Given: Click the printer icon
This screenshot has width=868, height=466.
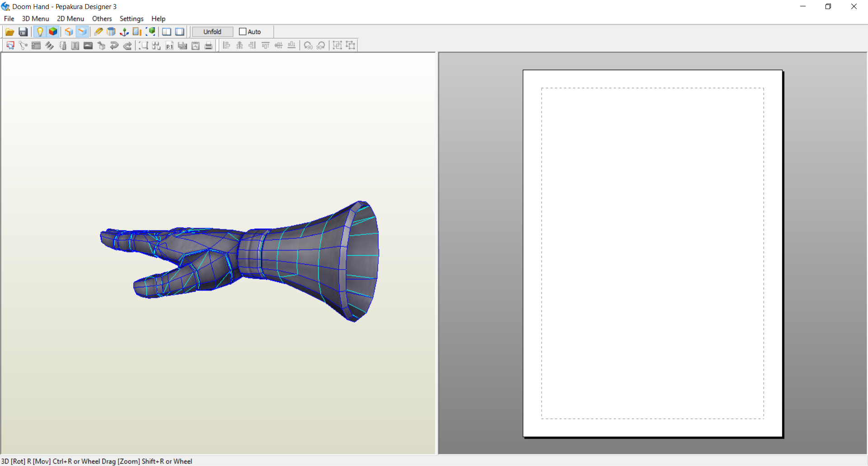Looking at the screenshot, I should tap(208, 45).
